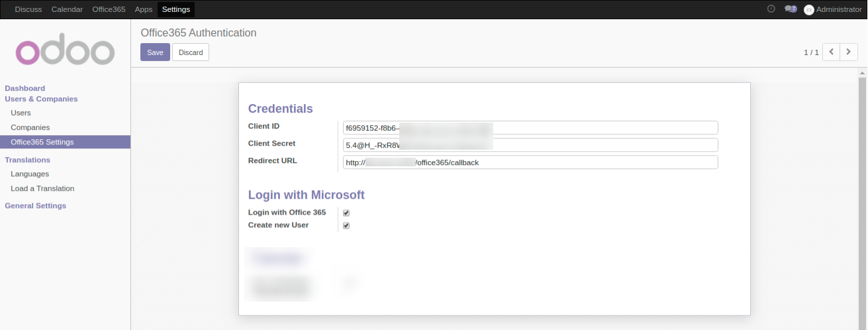The image size is (868, 330).
Task: Open the Administrator user menu
Action: 838,9
